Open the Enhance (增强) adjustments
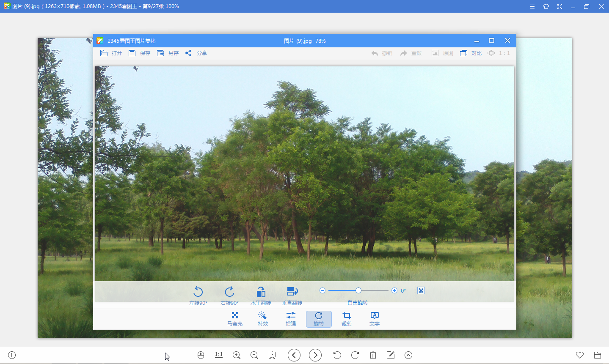The image size is (609, 364). (x=291, y=319)
